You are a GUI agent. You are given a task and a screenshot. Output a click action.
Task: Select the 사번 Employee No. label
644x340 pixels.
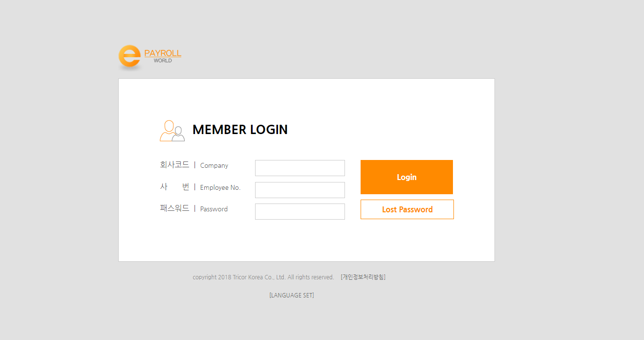pos(200,187)
